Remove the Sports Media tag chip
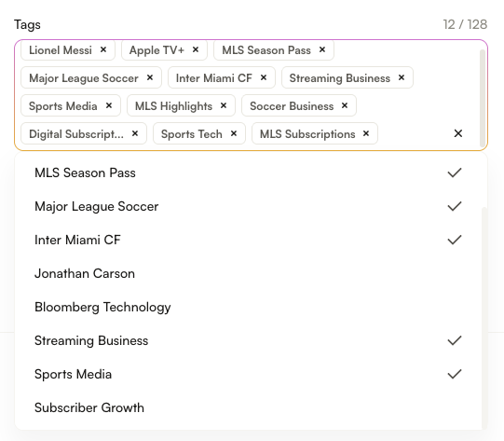 pos(109,106)
